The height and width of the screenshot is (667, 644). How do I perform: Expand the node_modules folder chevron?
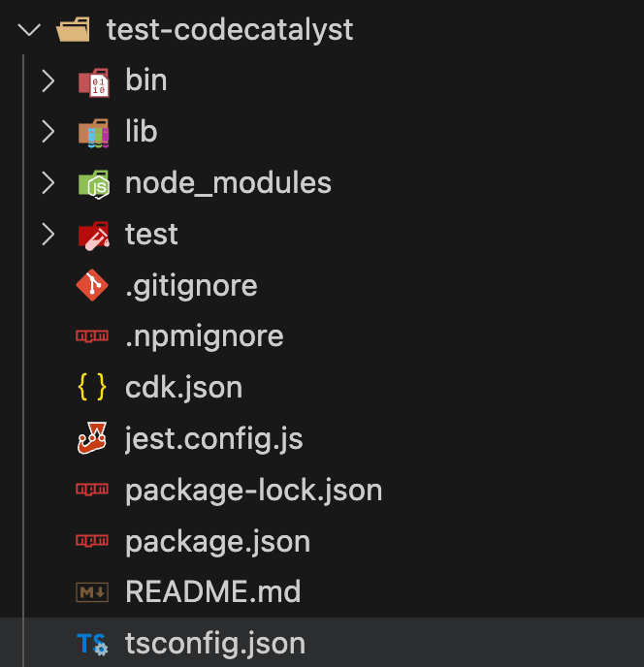[48, 183]
